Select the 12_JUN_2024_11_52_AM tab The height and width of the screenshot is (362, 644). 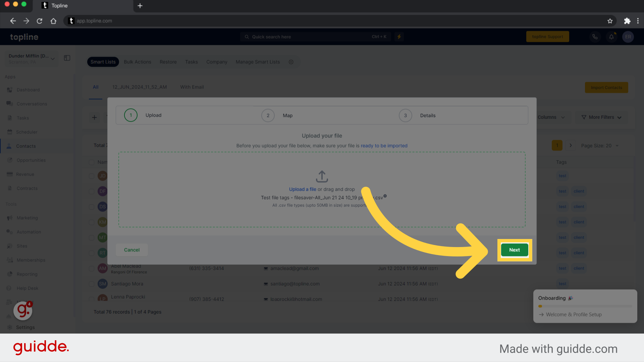pos(139,87)
